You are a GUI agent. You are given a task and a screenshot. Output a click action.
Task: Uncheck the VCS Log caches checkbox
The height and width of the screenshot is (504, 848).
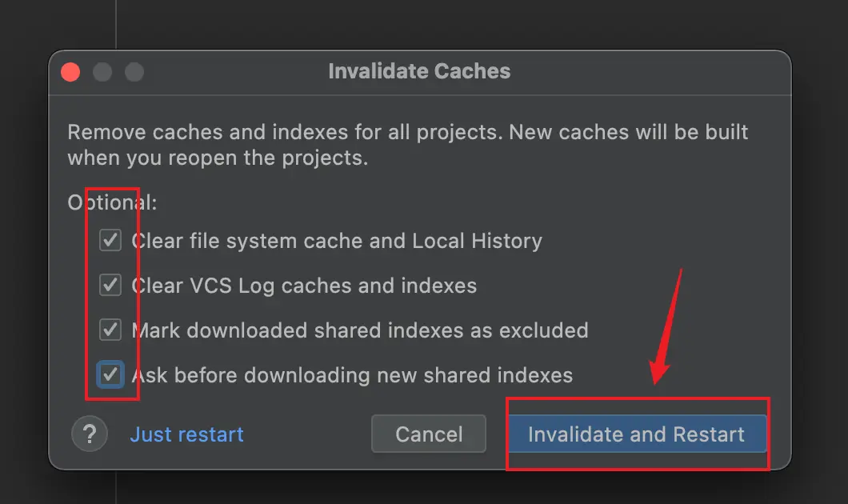click(110, 285)
